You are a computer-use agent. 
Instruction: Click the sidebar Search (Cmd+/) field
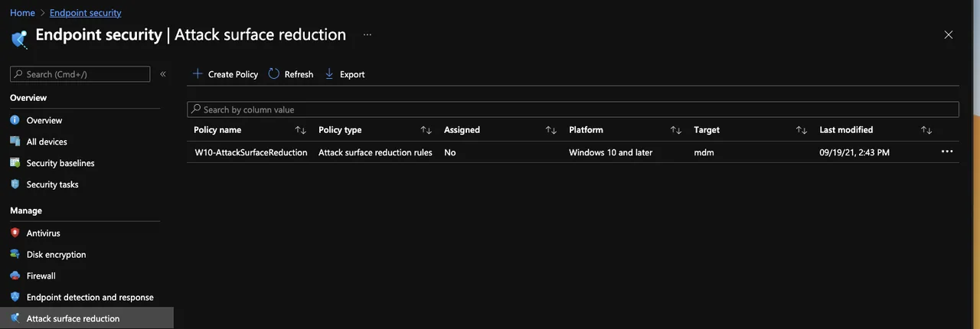click(80, 74)
